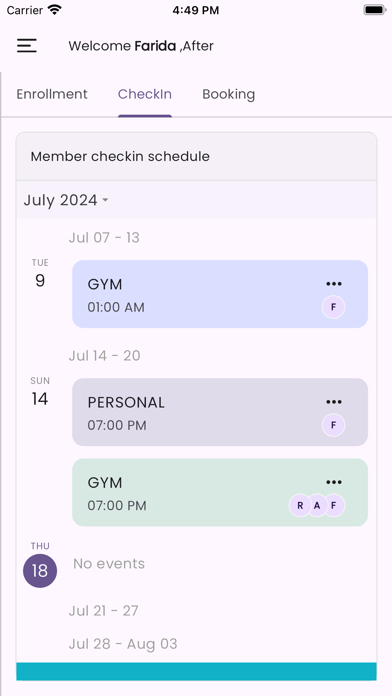Open the GYM 01:00 AM event card
Image resolution: width=392 pixels, height=696 pixels.
(220, 294)
